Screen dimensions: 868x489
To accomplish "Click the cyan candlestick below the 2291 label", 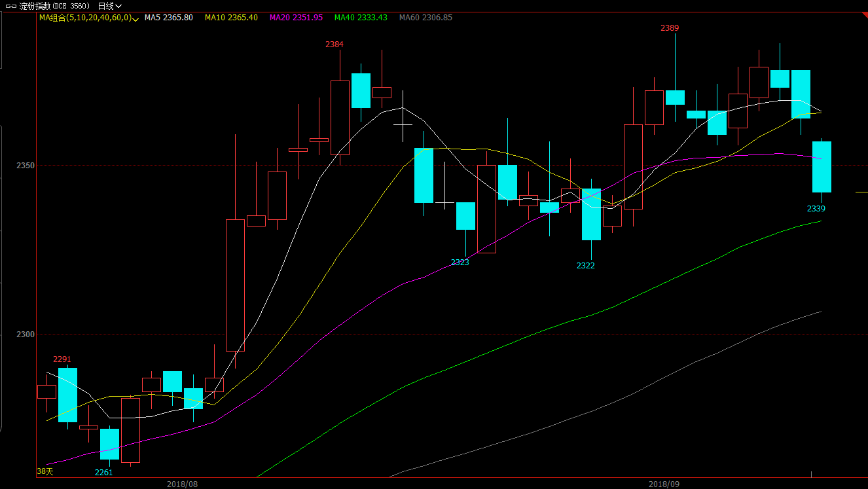I will [x=67, y=395].
